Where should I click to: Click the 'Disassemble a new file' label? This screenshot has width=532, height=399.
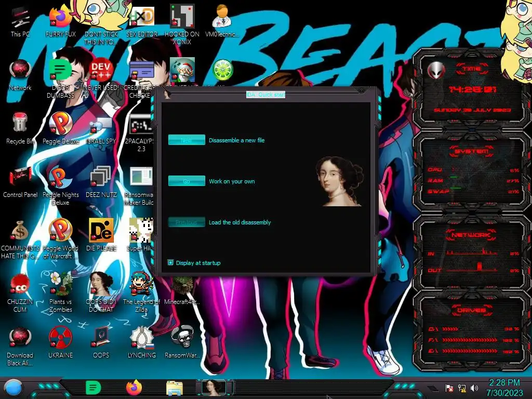click(236, 140)
